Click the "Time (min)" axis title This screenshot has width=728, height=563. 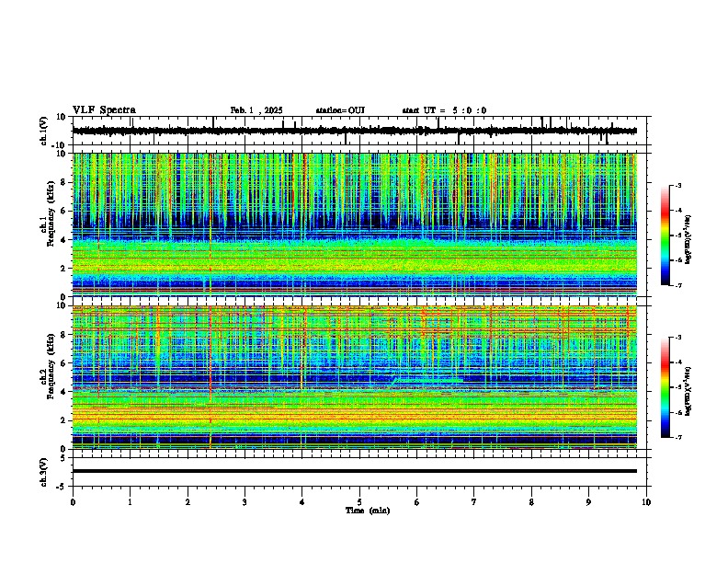[x=368, y=511]
